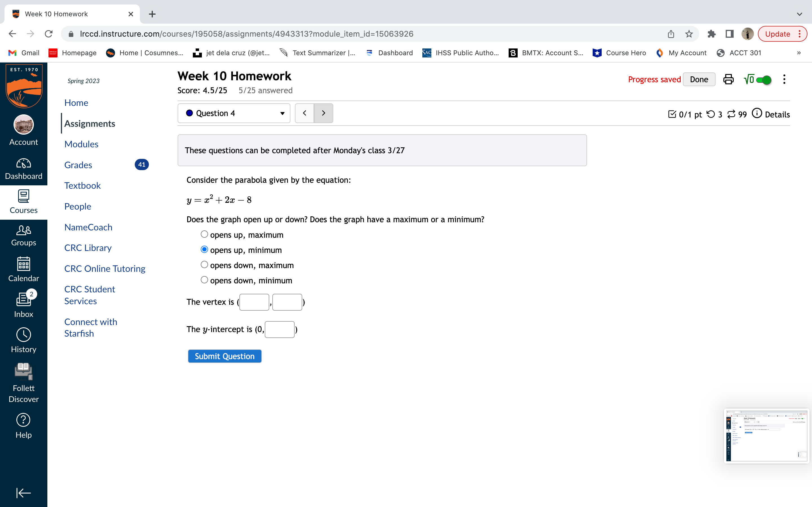Open the Grades course menu item
Image resolution: width=812 pixels, height=507 pixels.
point(78,165)
